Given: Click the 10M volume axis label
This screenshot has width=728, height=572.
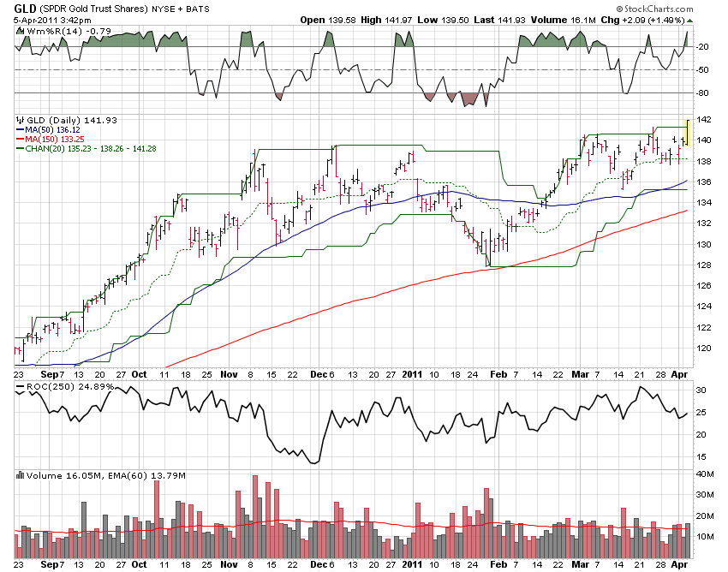Looking at the screenshot, I should pos(705,536).
